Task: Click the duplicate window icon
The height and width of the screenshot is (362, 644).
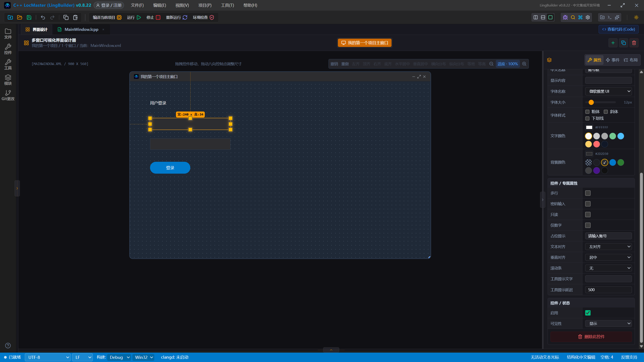Action: pos(623,43)
